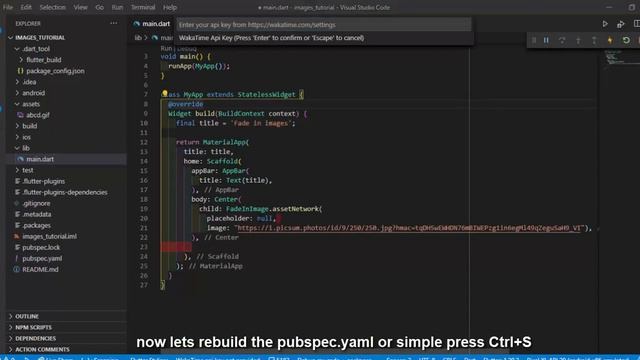Restart the debug session with green arrow
Image resolution: width=640 pixels, height=360 pixels.
pos(626,40)
